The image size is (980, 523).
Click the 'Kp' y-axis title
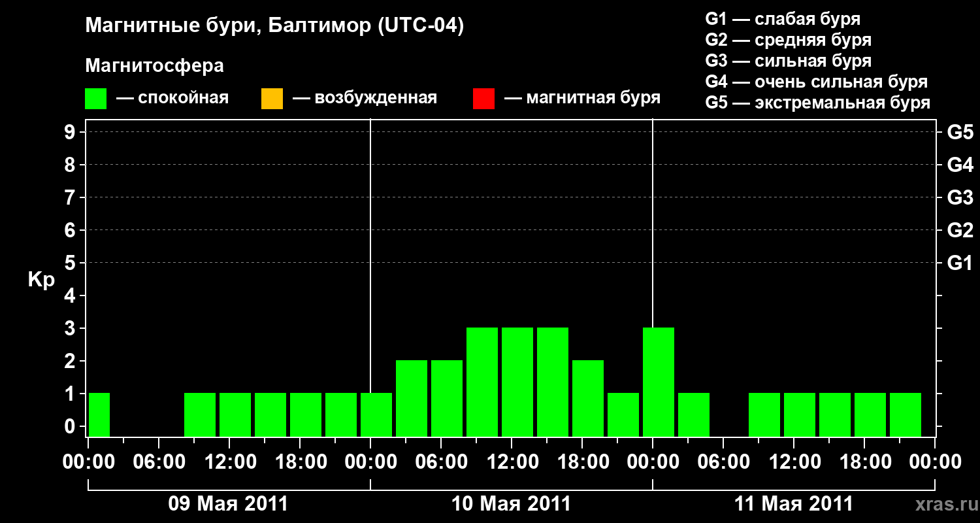(x=41, y=280)
